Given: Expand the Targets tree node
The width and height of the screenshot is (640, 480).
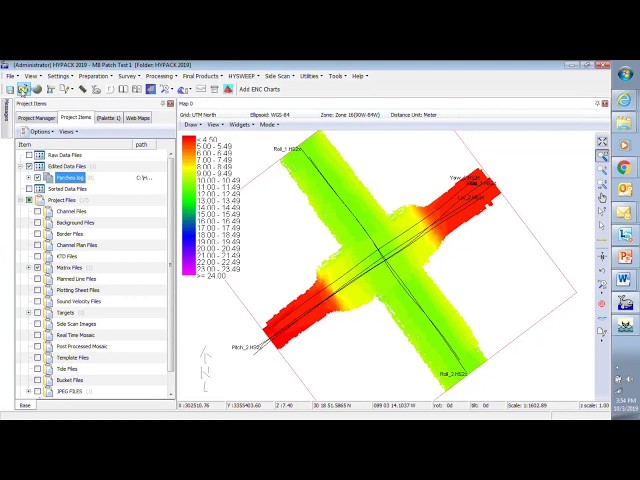Looking at the screenshot, I should point(29,313).
